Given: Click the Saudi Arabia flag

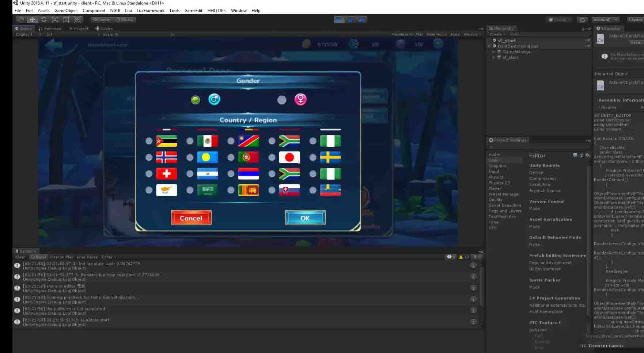Looking at the screenshot, I should (x=208, y=190).
